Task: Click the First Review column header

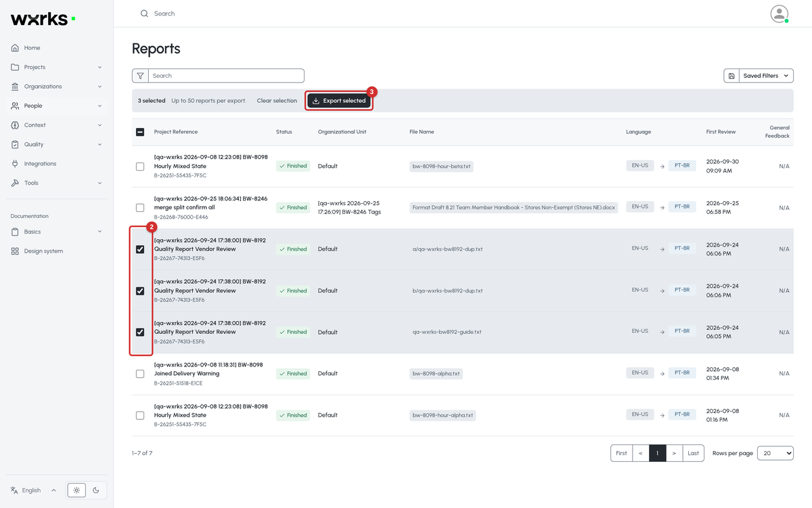Action: point(721,132)
